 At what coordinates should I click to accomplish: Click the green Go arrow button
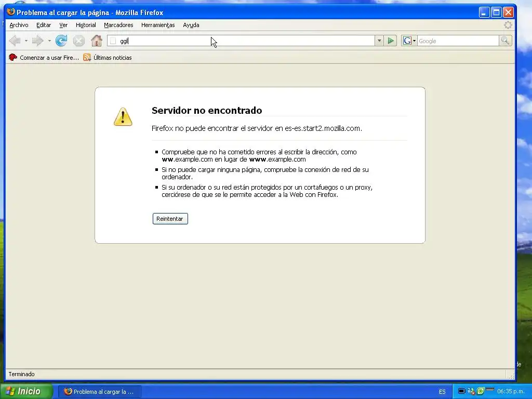tap(391, 41)
